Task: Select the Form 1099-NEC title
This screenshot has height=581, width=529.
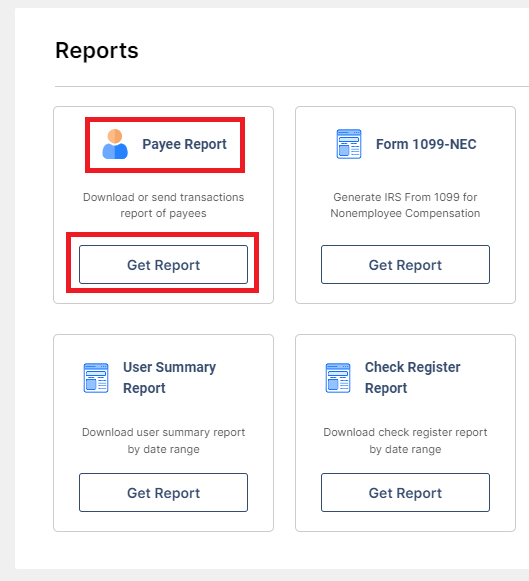Action: pyautogui.click(x=426, y=144)
